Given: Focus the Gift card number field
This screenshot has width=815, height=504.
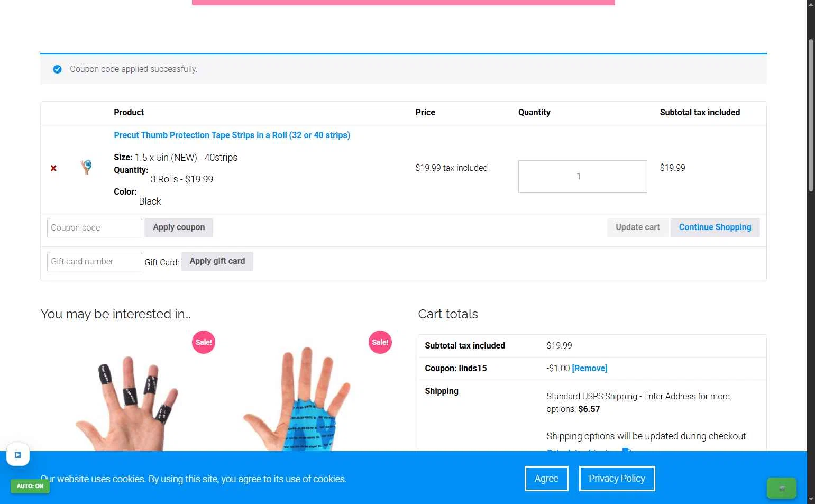Looking at the screenshot, I should tap(95, 261).
